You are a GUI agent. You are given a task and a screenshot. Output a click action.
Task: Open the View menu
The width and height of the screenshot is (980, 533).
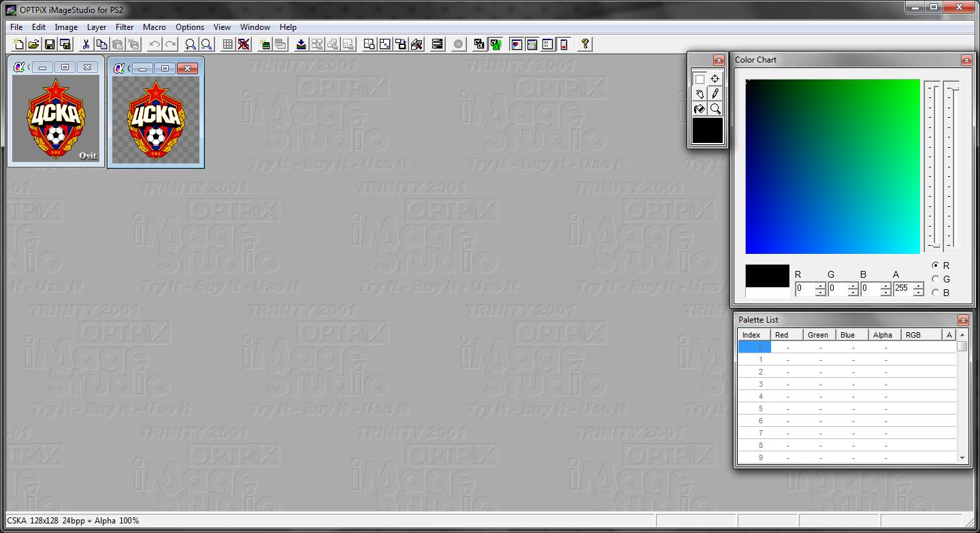tap(222, 27)
